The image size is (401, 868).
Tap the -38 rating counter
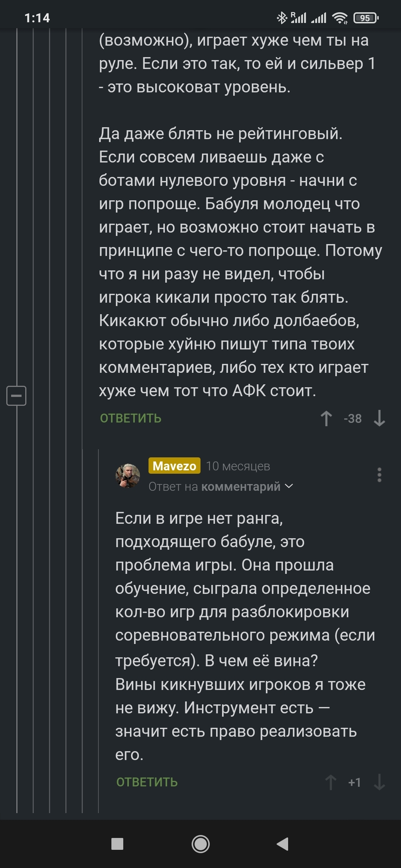[353, 418]
